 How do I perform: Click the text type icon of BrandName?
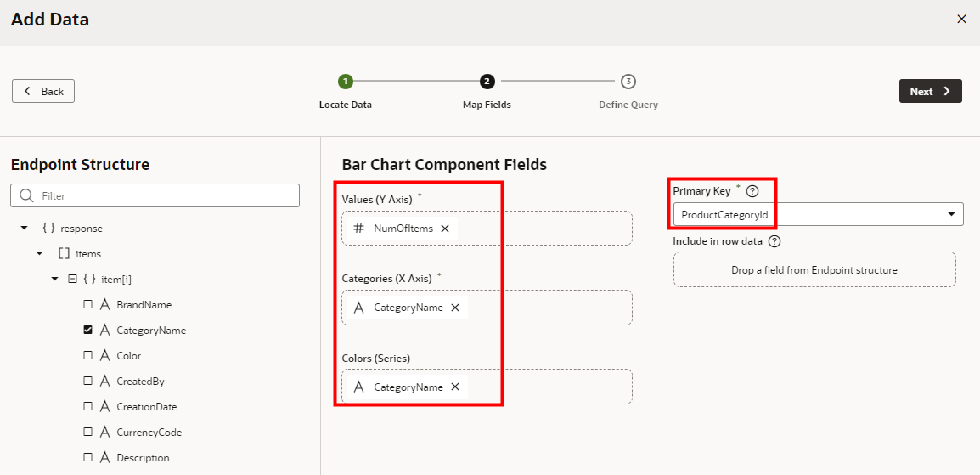click(105, 305)
